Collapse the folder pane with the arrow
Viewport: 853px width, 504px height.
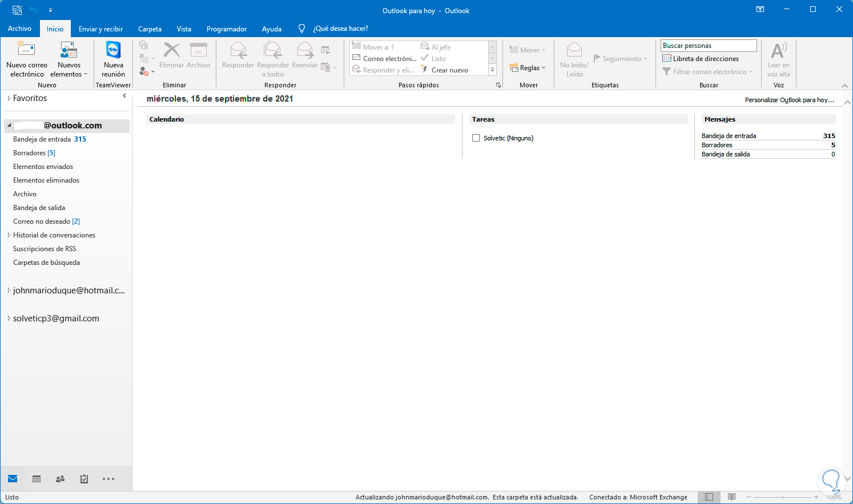pyautogui.click(x=124, y=96)
